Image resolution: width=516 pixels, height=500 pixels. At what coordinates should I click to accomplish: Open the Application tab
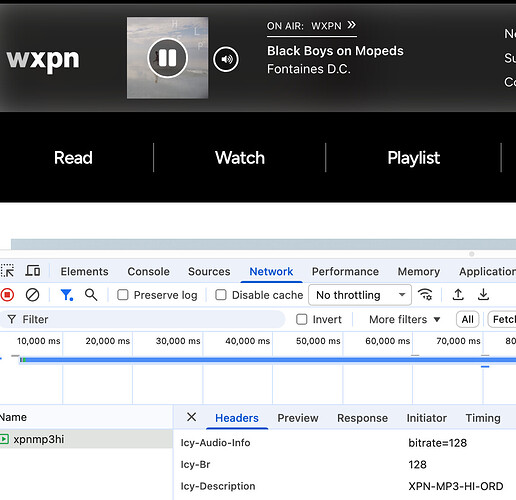click(487, 272)
